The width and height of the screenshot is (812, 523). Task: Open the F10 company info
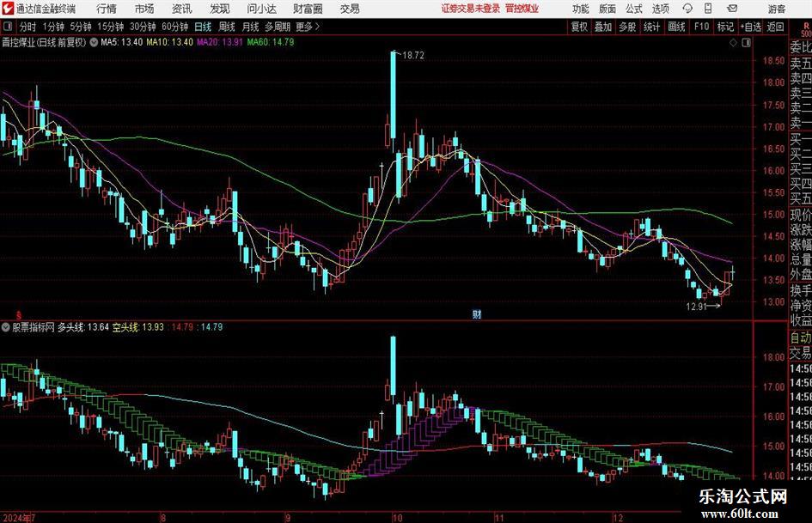(x=701, y=27)
